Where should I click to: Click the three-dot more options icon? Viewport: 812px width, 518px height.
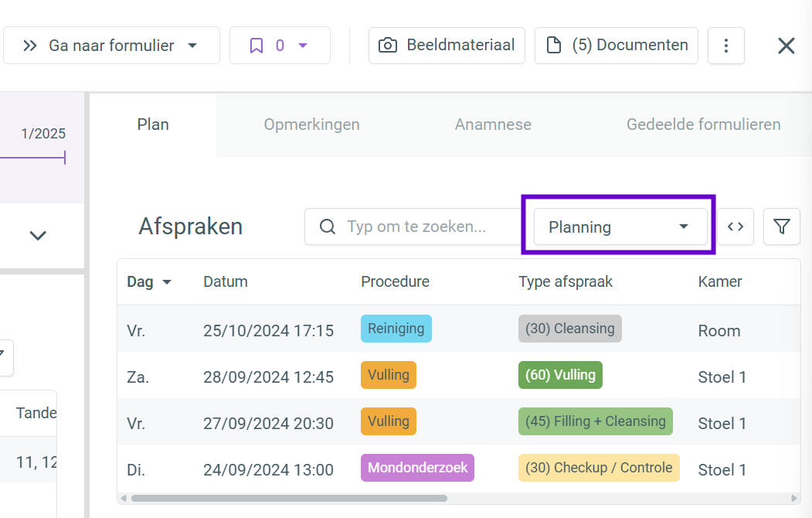point(725,46)
